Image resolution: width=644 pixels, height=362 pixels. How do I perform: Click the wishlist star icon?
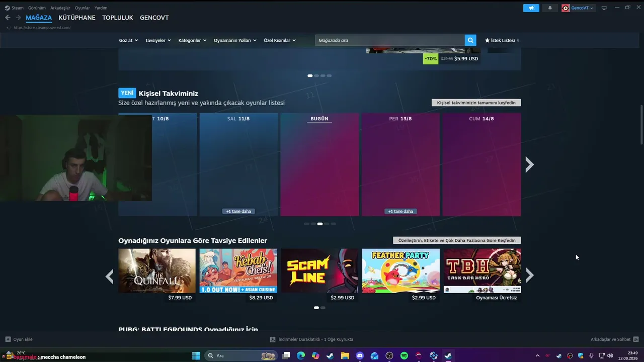point(487,40)
